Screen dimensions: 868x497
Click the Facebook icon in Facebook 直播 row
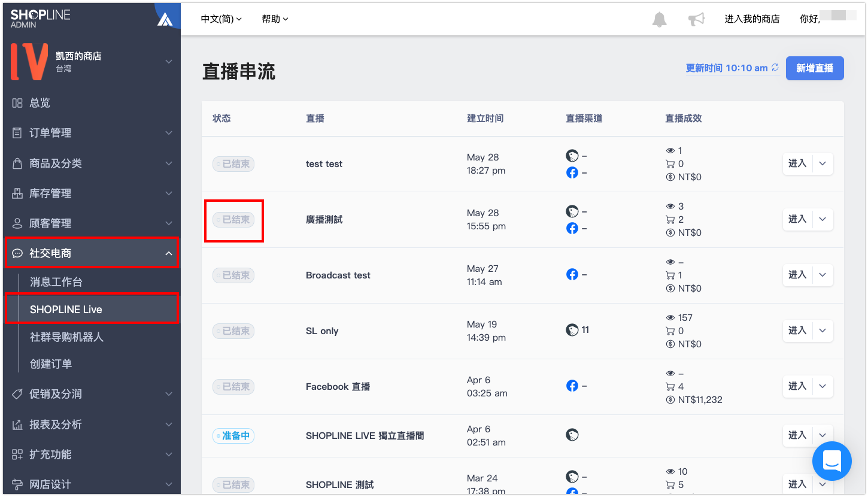[572, 386]
